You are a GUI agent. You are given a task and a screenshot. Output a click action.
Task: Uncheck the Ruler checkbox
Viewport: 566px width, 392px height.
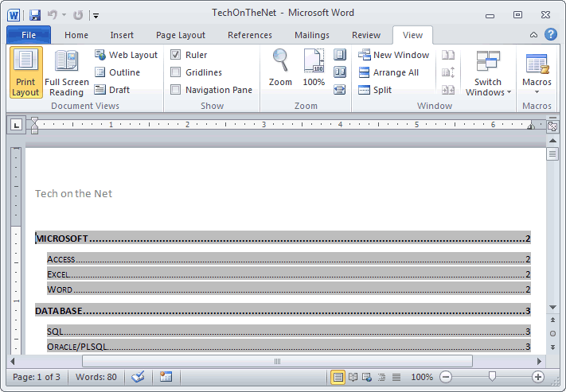tap(175, 55)
